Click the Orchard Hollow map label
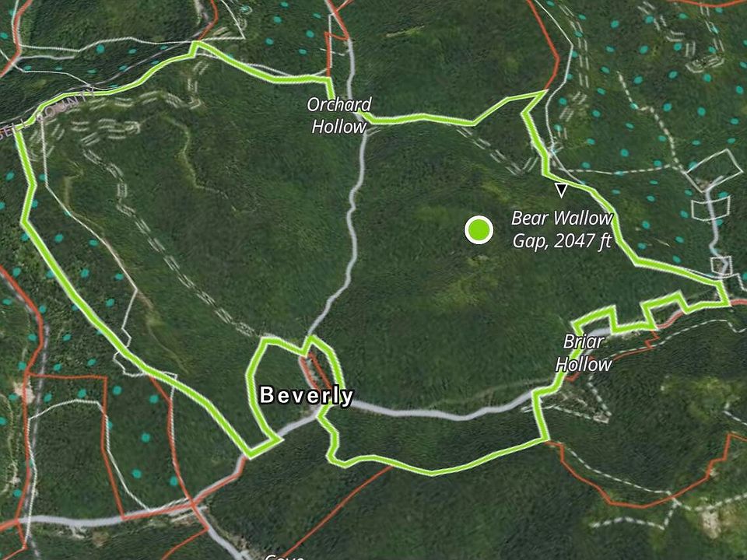Image resolution: width=747 pixels, height=560 pixels. pyautogui.click(x=338, y=116)
